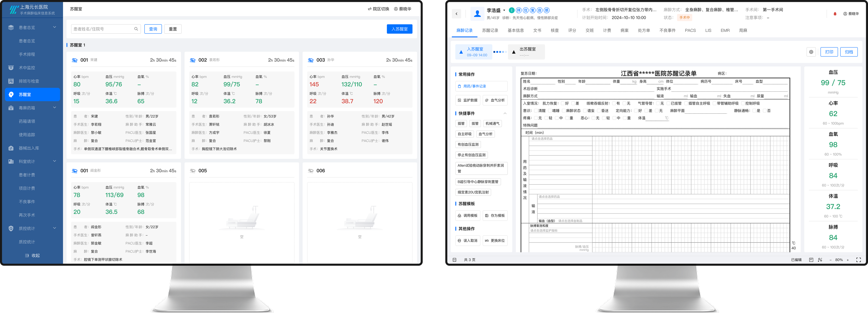Enter fullscreen using the bottom-right icon
868x313 pixels.
(x=858, y=260)
